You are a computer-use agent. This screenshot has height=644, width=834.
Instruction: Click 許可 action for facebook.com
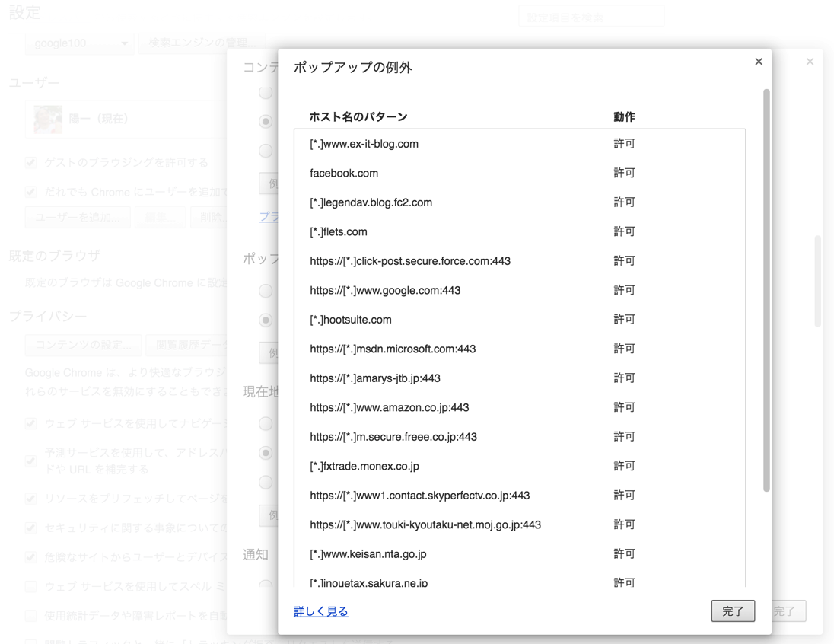pyautogui.click(x=625, y=173)
